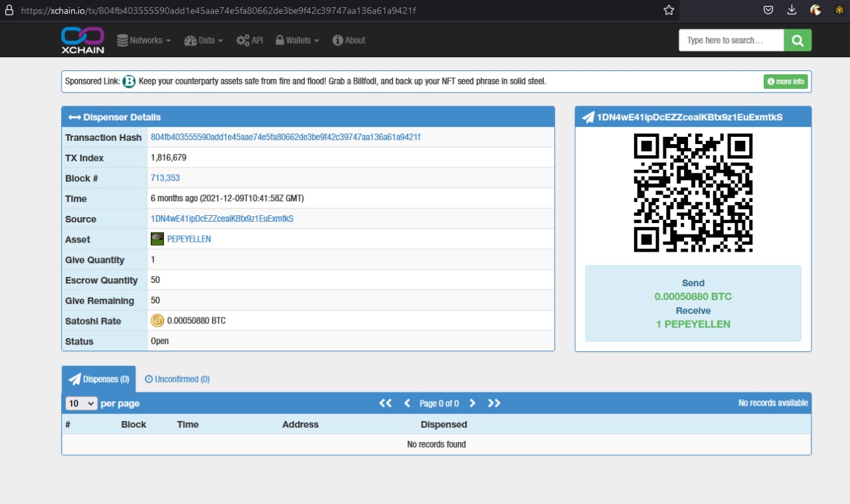This screenshot has height=504, width=850.
Task: Open the browser downloads icon
Action: pyautogui.click(x=792, y=10)
